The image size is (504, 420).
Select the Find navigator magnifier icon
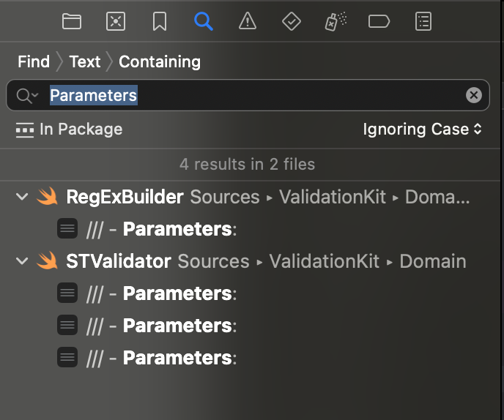[204, 21]
